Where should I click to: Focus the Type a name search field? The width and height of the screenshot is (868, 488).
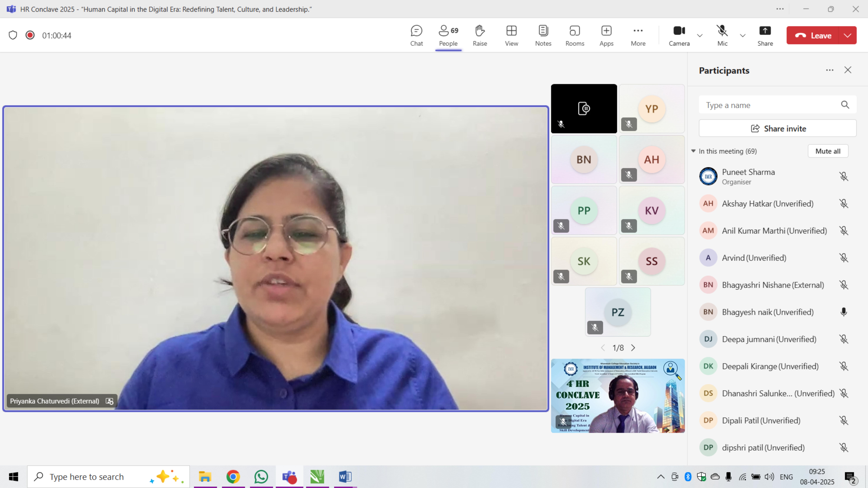[x=772, y=105]
